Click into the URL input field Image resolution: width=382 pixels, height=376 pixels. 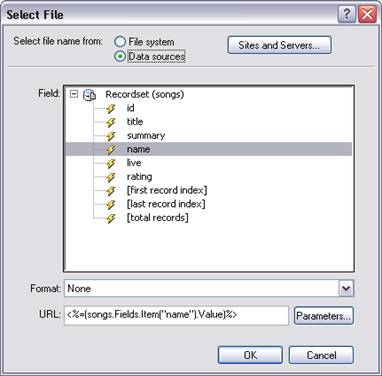tap(176, 315)
